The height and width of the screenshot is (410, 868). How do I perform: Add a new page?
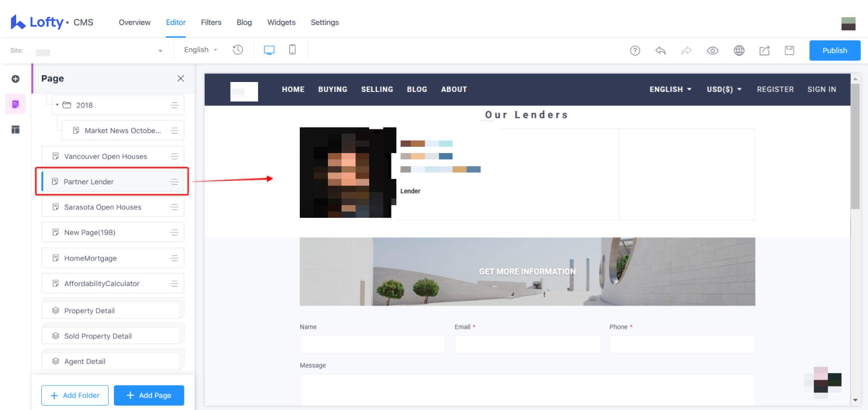[x=149, y=395]
